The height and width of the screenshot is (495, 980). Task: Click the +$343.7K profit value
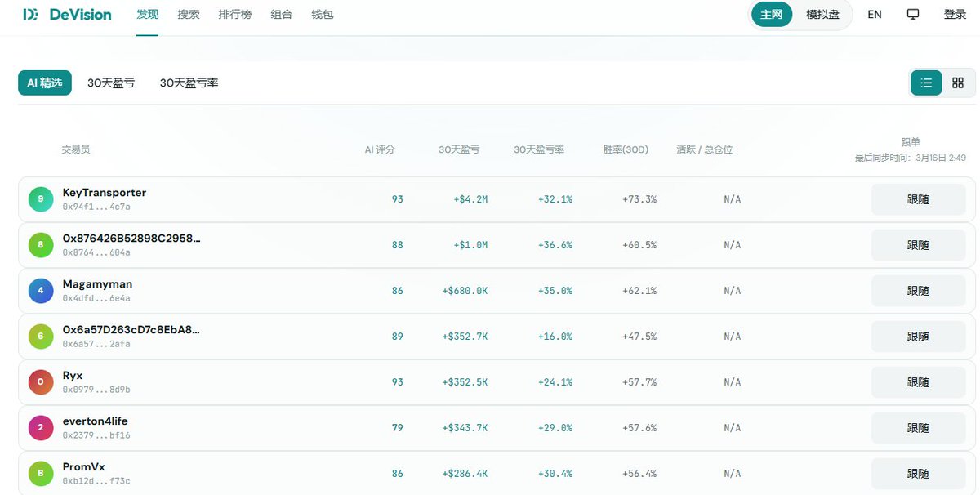click(x=465, y=428)
